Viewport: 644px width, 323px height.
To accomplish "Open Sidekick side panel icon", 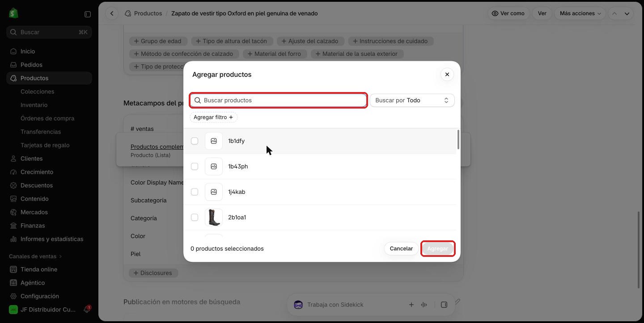I will (x=444, y=305).
